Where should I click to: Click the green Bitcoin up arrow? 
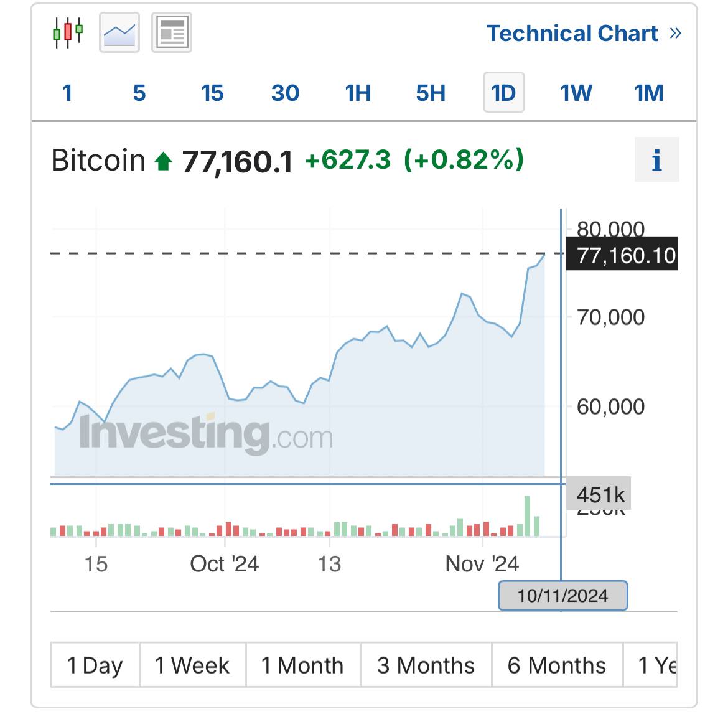(x=163, y=162)
